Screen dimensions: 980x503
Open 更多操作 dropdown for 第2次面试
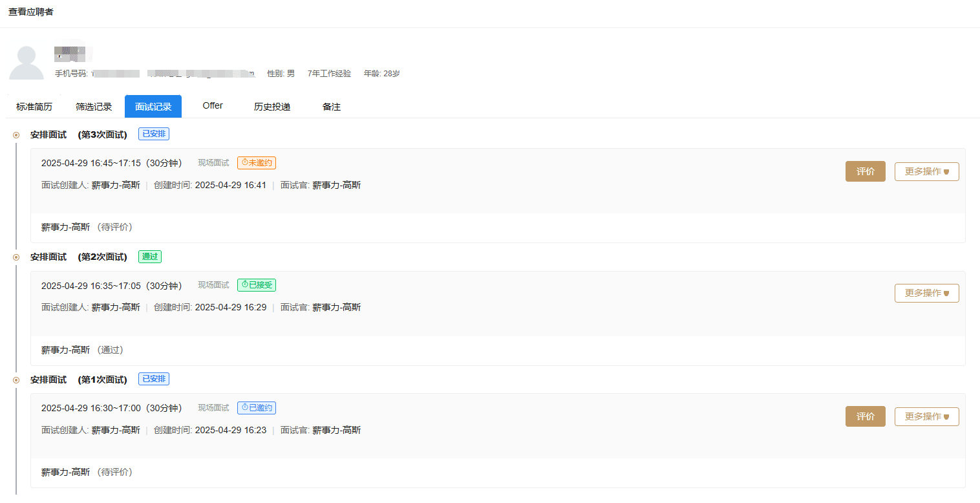[927, 293]
